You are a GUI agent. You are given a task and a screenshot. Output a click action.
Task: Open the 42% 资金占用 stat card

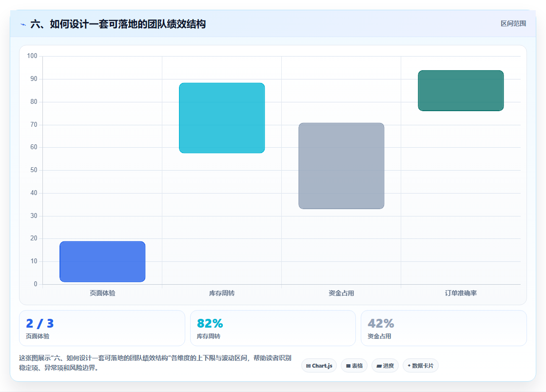coord(444,328)
